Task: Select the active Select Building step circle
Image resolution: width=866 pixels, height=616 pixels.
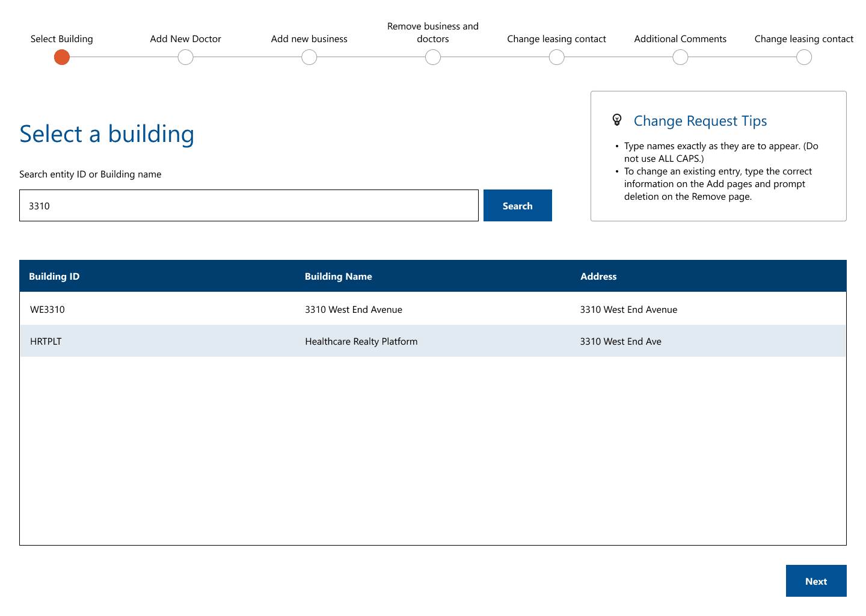Action: [62, 57]
